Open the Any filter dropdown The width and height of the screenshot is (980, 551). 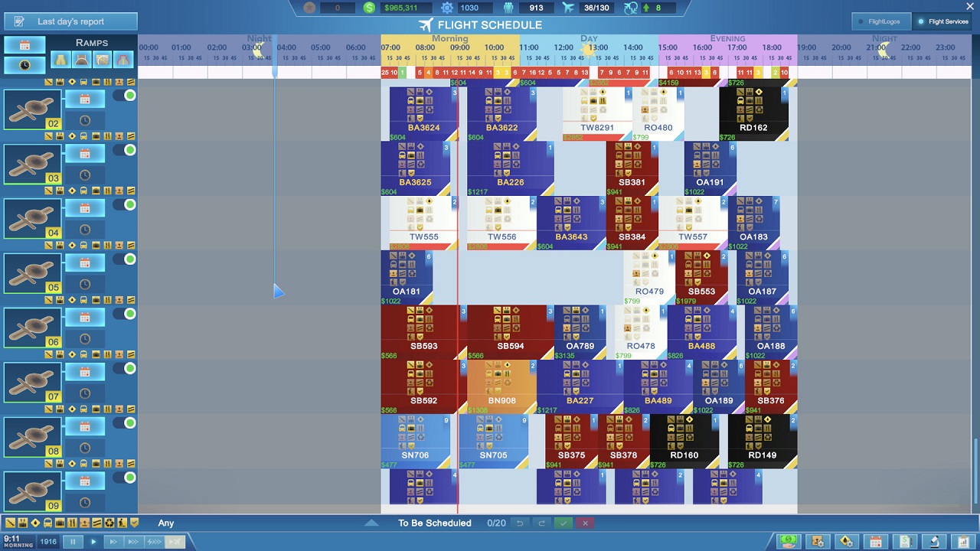[166, 523]
